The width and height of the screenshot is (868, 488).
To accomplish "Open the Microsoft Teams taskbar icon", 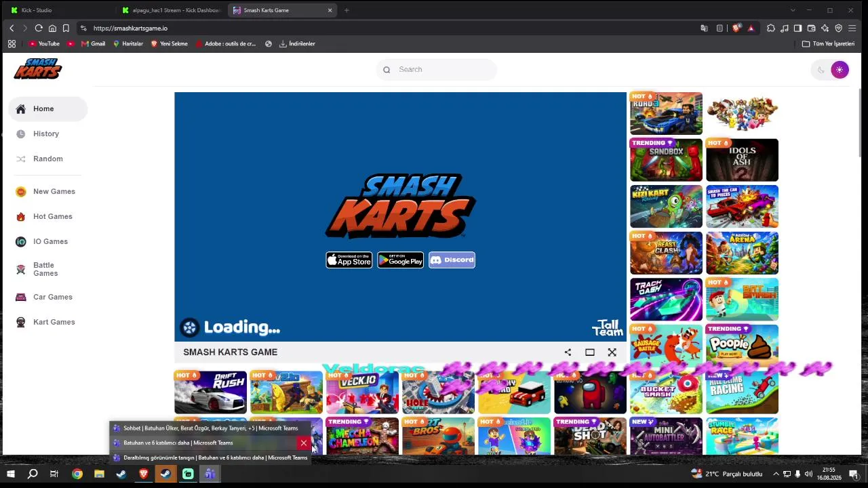I will (210, 474).
